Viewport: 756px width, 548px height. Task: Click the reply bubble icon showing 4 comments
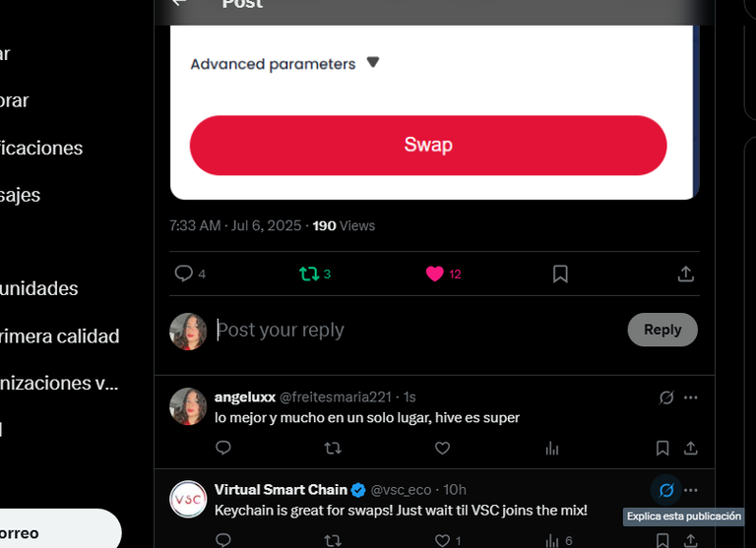click(184, 274)
